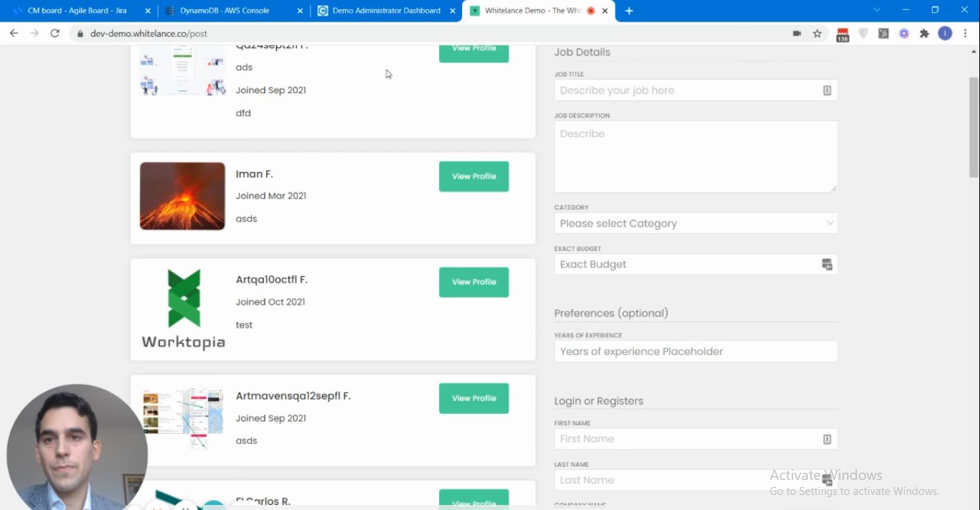
Task: Reload the page
Action: (55, 33)
